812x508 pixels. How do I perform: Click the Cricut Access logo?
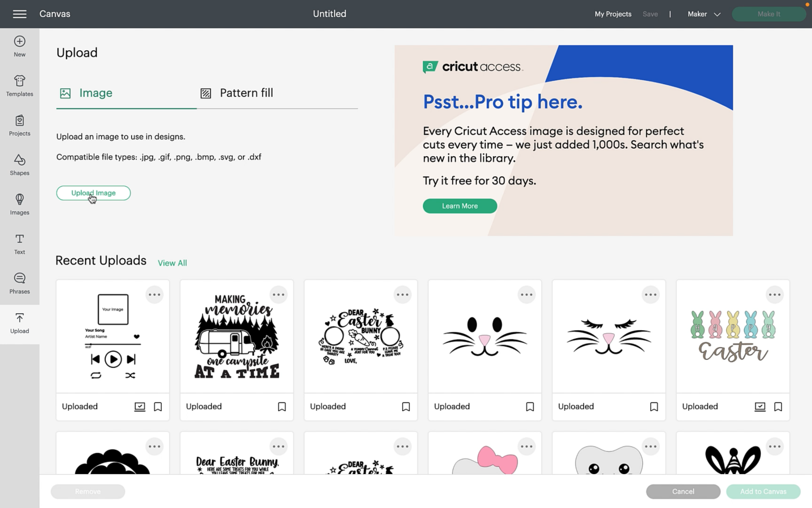tap(473, 67)
